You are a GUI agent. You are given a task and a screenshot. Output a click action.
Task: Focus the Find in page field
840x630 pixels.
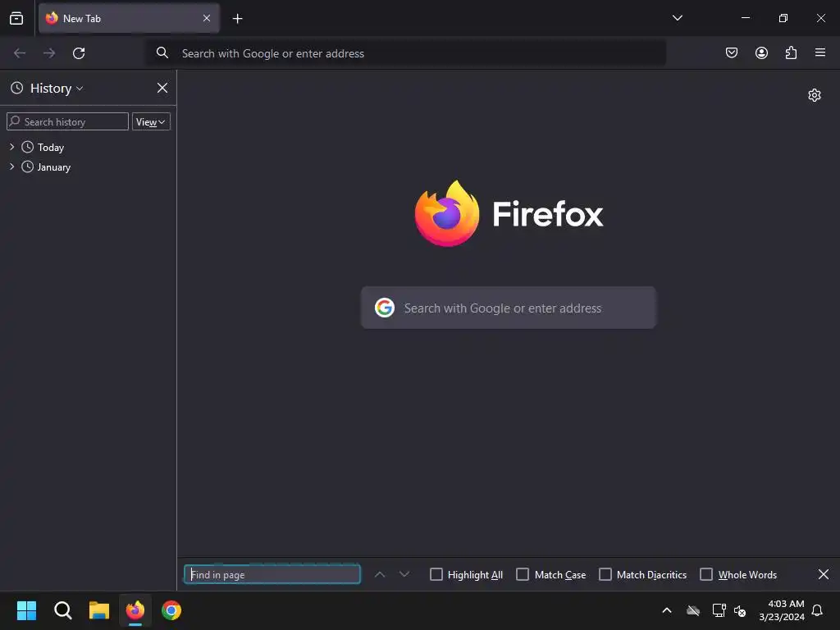pyautogui.click(x=272, y=574)
